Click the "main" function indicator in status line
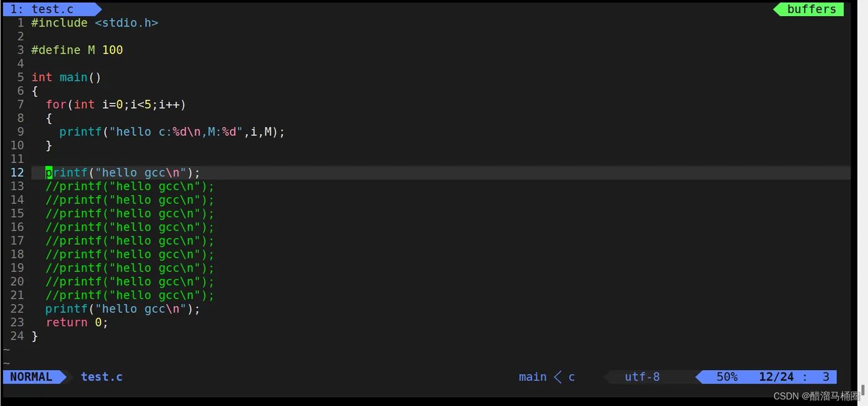 [533, 377]
